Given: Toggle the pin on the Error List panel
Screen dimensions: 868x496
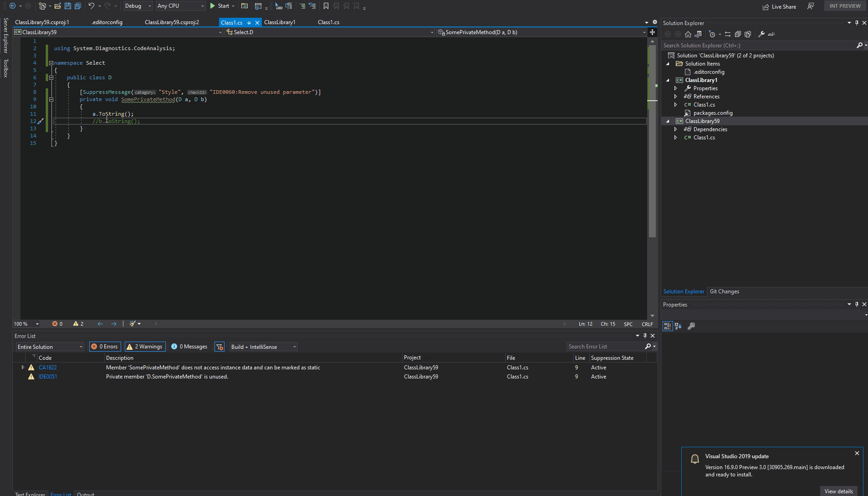Looking at the screenshot, I should pos(645,336).
